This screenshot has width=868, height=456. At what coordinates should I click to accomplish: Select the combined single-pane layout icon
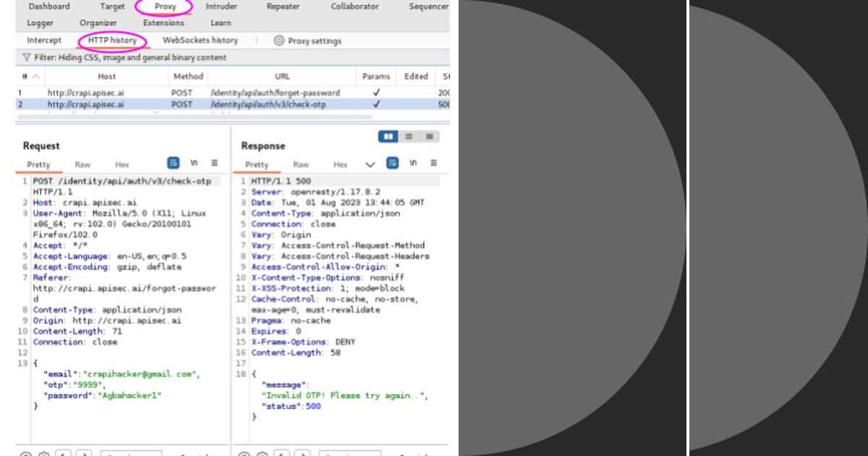point(431,137)
